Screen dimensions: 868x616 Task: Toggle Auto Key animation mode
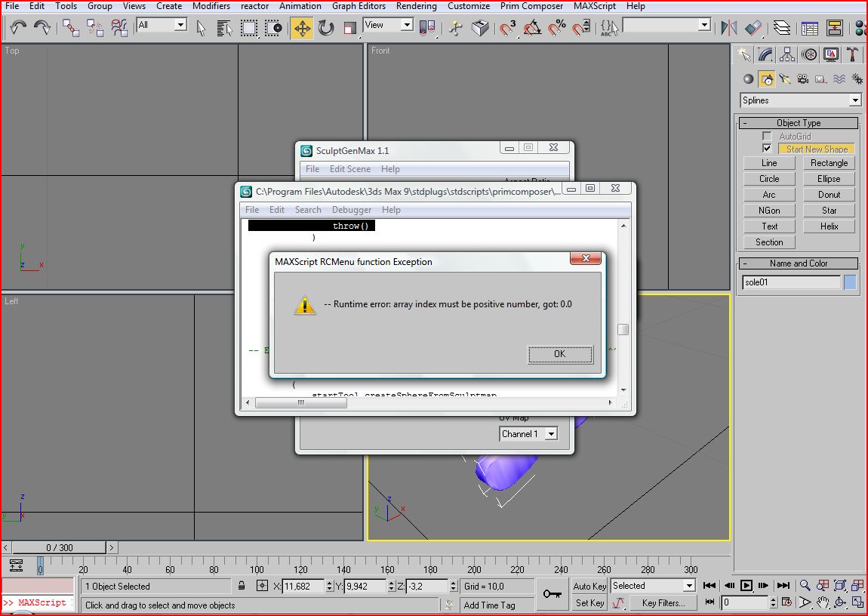589,586
